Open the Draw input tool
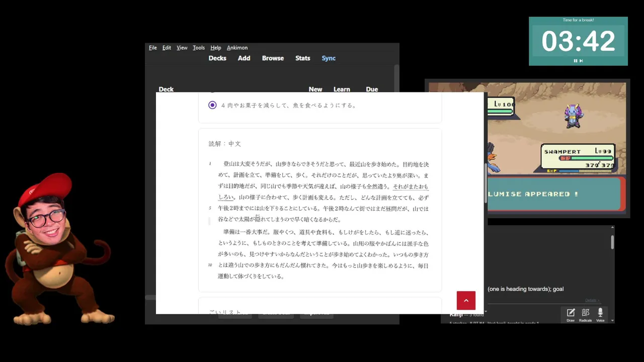This screenshot has width=644, height=362. (571, 315)
